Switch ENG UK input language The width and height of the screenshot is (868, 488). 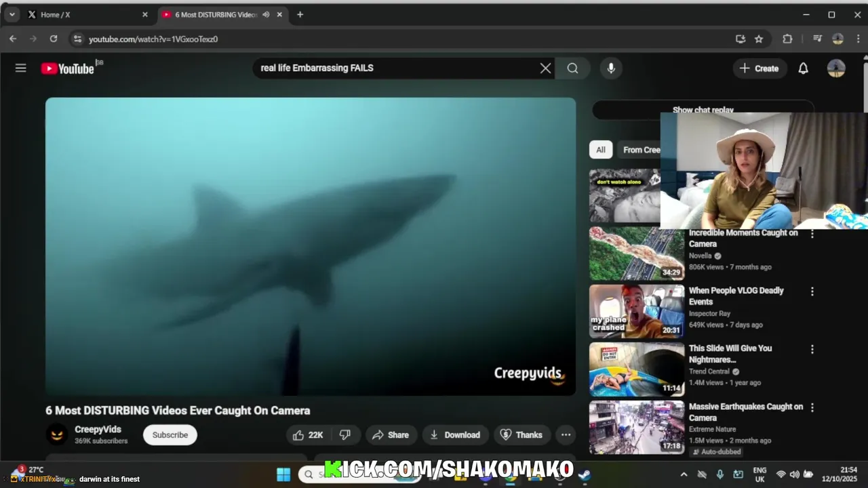[x=759, y=474]
